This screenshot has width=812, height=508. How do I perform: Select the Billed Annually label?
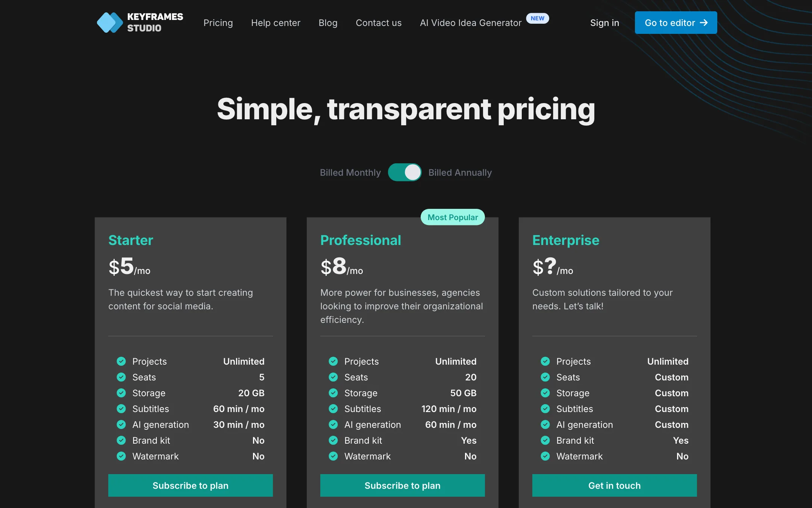point(460,172)
